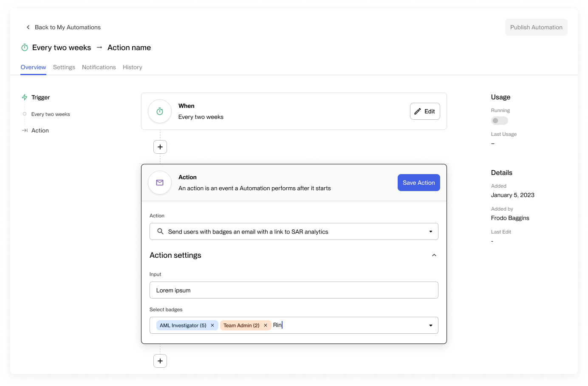The image size is (588, 386).
Task: Click the timer icon beside the automation title
Action: (x=25, y=48)
